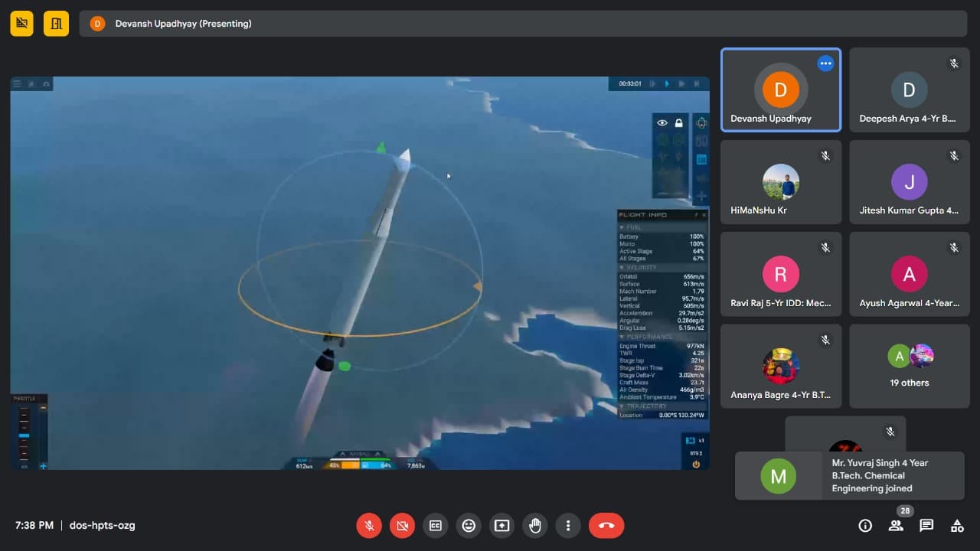Viewport: 980px width, 551px height.
Task: Click the plus button under throttle
Action: 43,465
